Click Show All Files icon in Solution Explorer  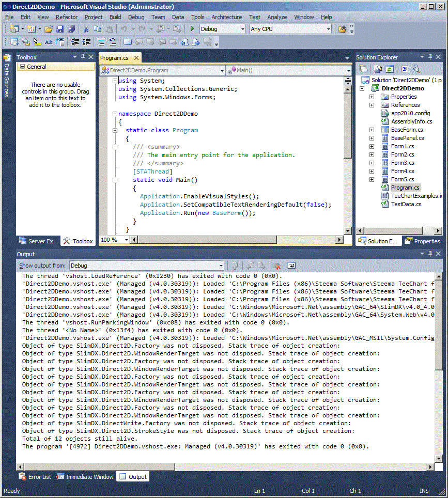(x=378, y=69)
